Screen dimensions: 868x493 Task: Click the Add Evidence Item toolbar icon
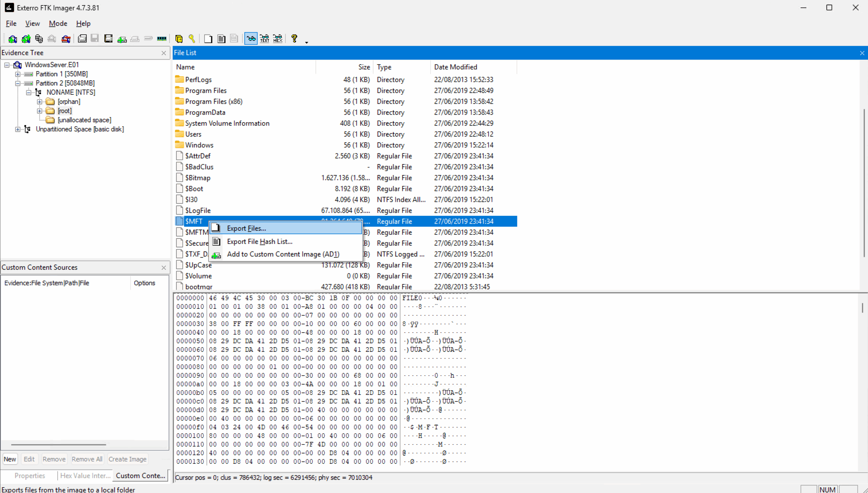pyautogui.click(x=13, y=39)
